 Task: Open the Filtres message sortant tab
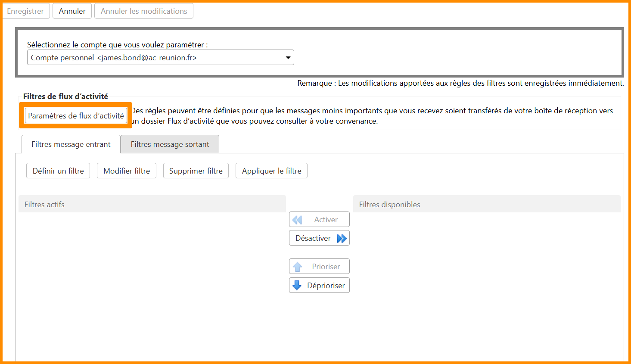click(x=170, y=144)
